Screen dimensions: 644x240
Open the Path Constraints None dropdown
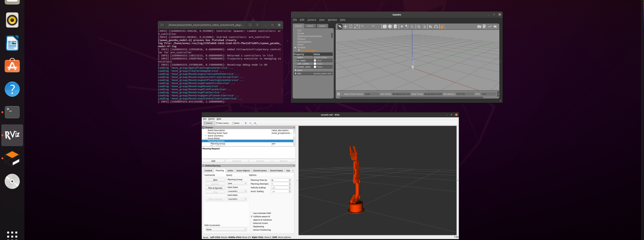[x=226, y=229]
